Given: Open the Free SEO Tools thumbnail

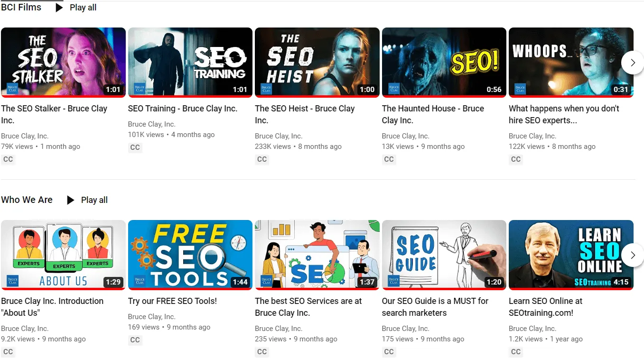Looking at the screenshot, I should pyautogui.click(x=190, y=255).
